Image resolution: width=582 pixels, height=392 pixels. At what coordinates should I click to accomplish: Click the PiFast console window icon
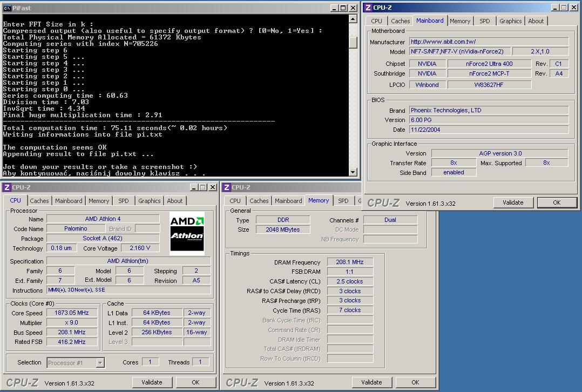[7, 8]
